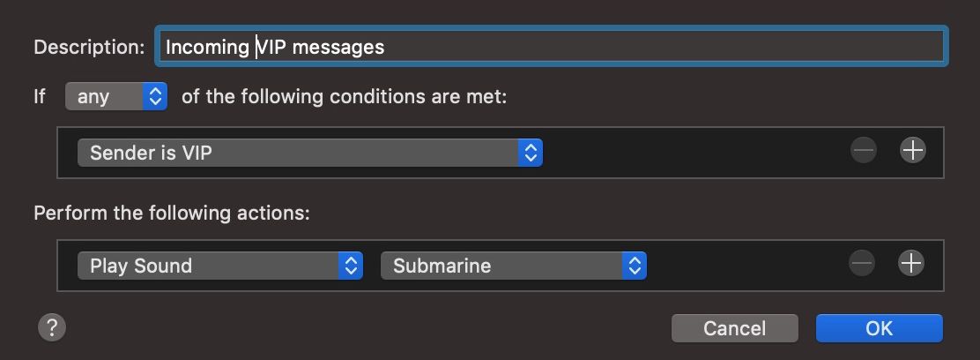The width and height of the screenshot is (980, 360).
Task: Click the help question mark button
Action: click(52, 327)
